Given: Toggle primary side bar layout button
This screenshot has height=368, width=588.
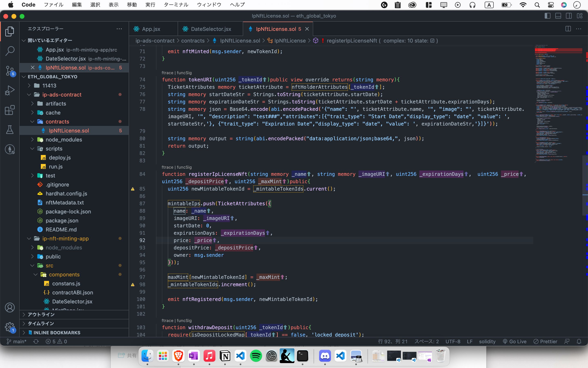Looking at the screenshot, I should tap(547, 16).
